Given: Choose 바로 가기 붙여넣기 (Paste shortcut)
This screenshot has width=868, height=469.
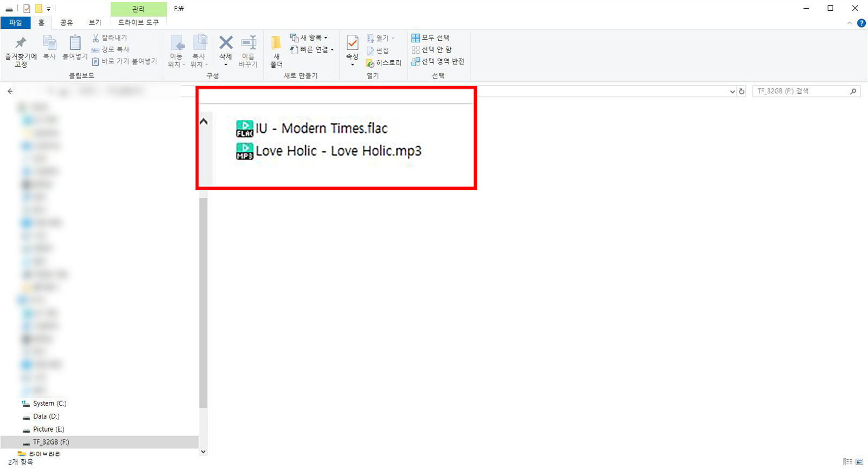Looking at the screenshot, I should tap(125, 61).
